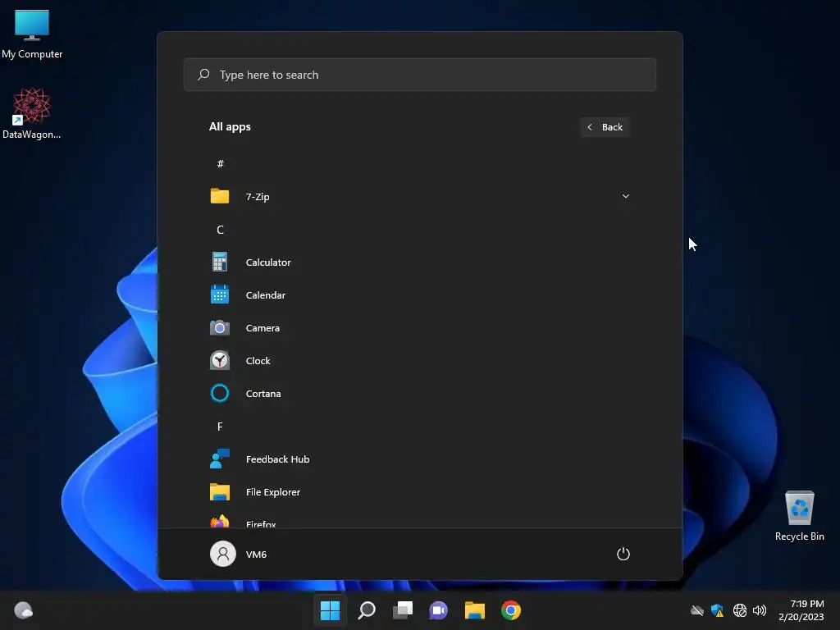Click the Back button in All apps
The height and width of the screenshot is (630, 840).
(605, 127)
